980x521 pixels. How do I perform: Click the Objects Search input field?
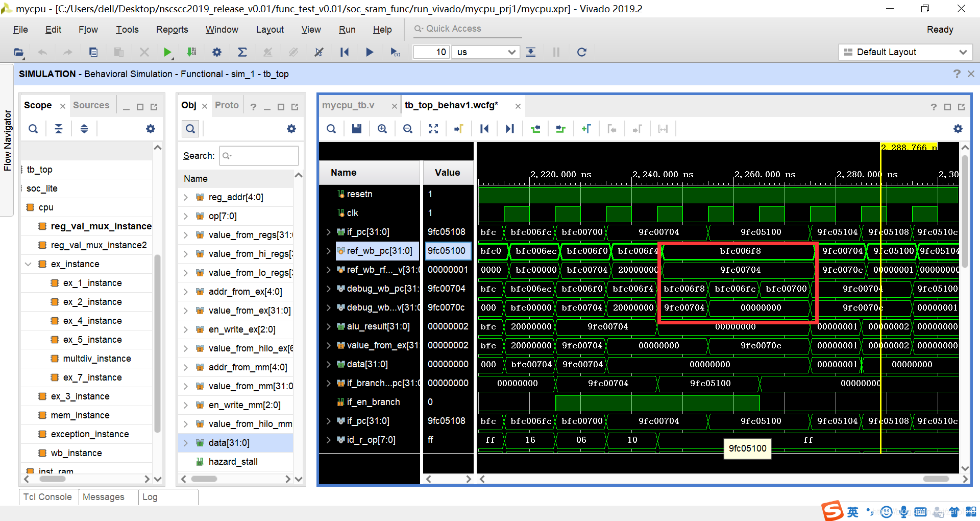259,156
